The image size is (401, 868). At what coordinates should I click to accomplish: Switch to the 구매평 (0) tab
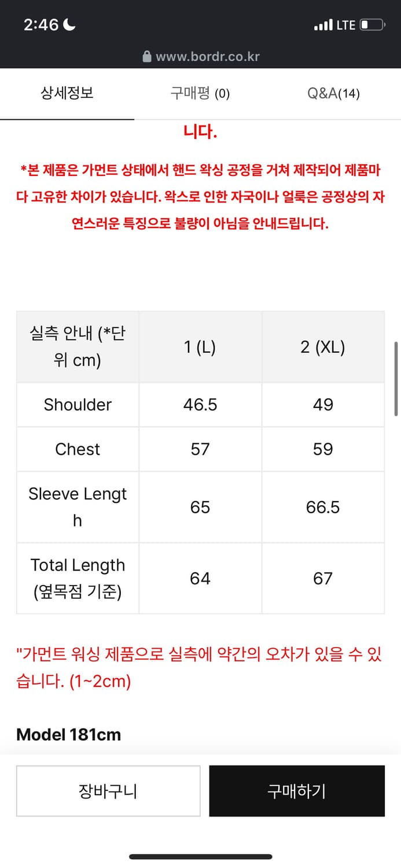click(x=200, y=93)
